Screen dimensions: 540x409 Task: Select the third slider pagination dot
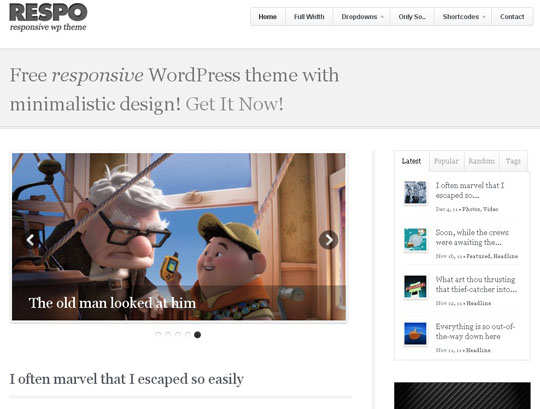[x=178, y=334]
